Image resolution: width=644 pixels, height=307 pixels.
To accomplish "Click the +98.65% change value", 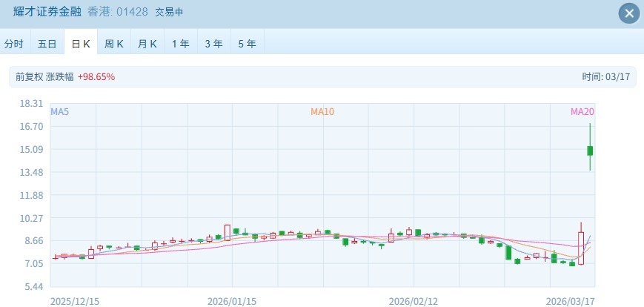I will tap(96, 77).
